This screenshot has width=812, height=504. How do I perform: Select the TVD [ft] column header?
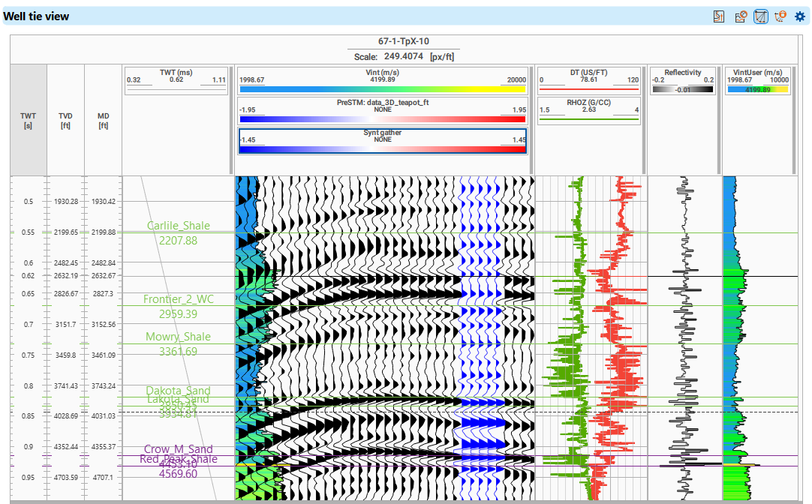pyautogui.click(x=65, y=120)
